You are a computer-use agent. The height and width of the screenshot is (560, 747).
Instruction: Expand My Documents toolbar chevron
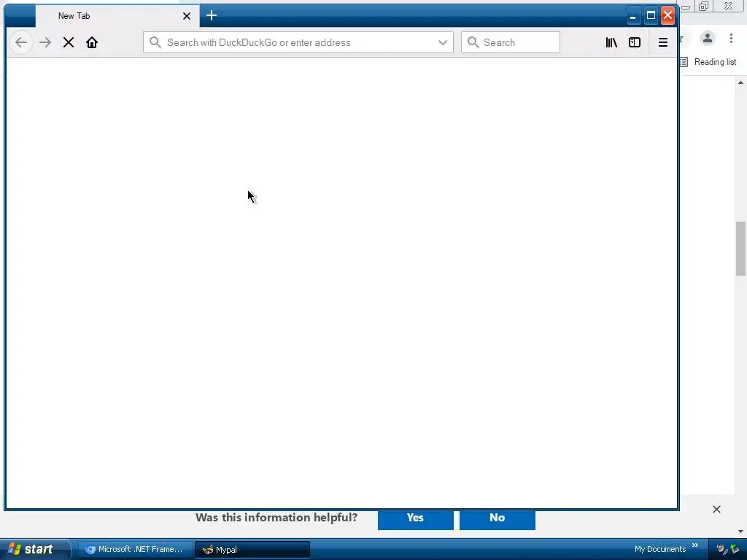point(695,545)
